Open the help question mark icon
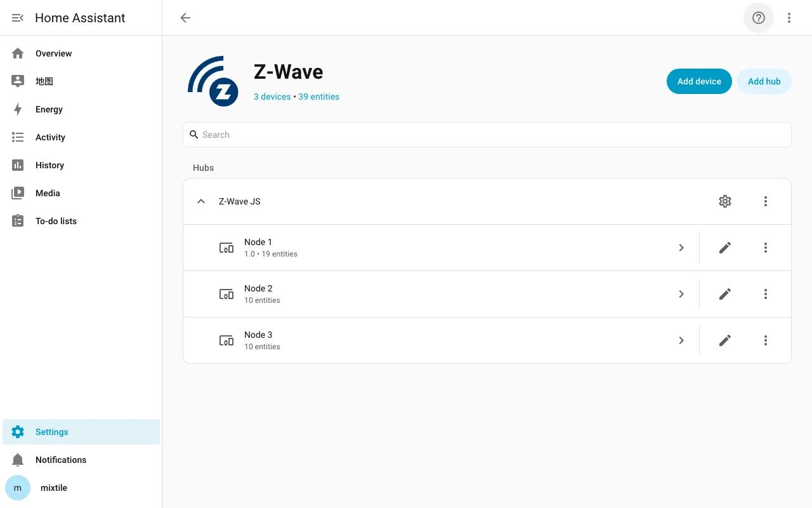The width and height of the screenshot is (812, 508). coord(759,18)
